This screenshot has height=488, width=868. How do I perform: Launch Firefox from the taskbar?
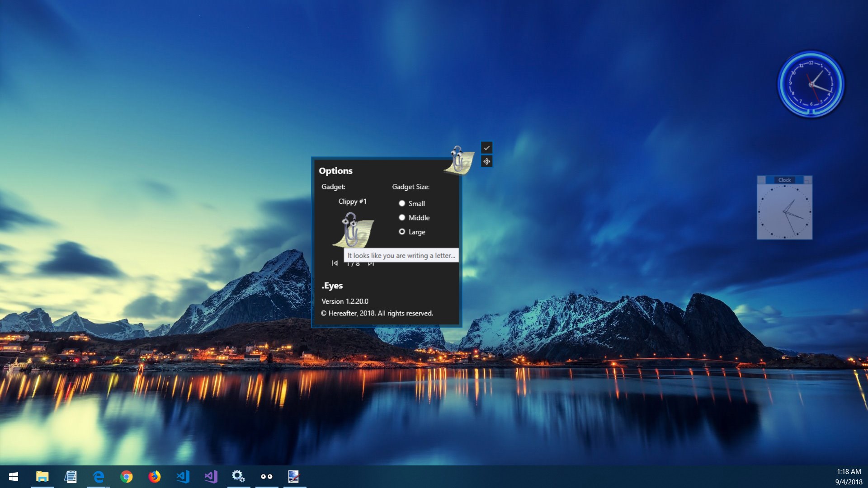click(x=155, y=476)
